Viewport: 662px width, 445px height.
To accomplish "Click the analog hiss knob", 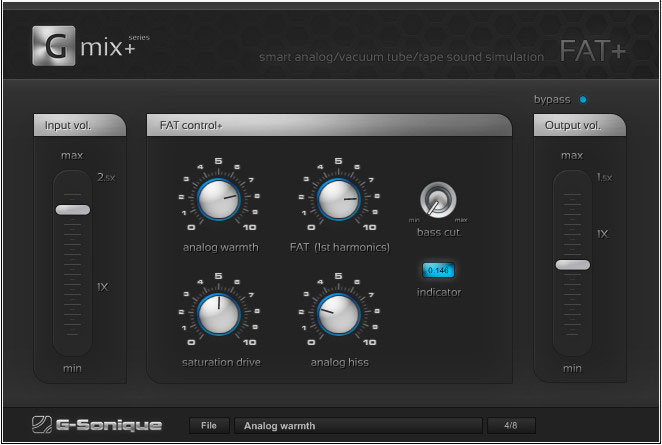I will click(x=339, y=315).
